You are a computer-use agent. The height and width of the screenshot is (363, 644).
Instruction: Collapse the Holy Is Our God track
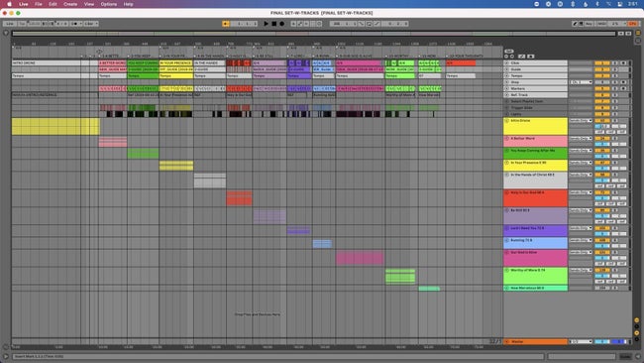507,192
